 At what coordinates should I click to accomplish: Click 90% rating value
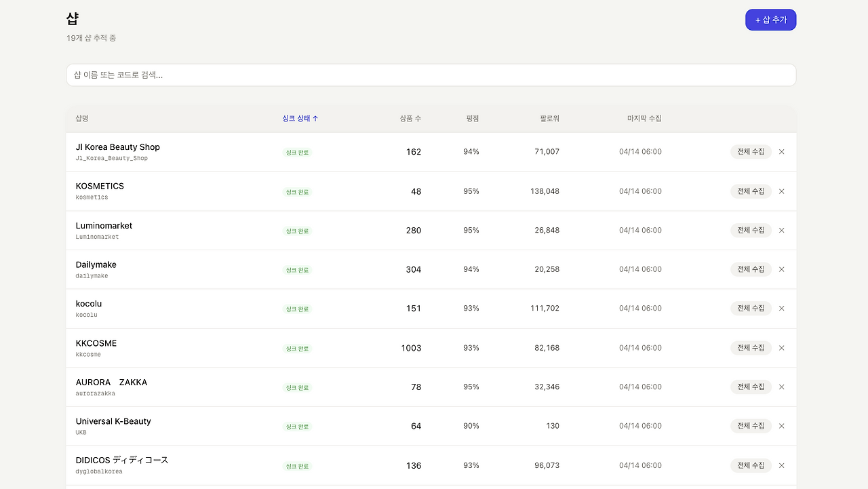coord(471,426)
